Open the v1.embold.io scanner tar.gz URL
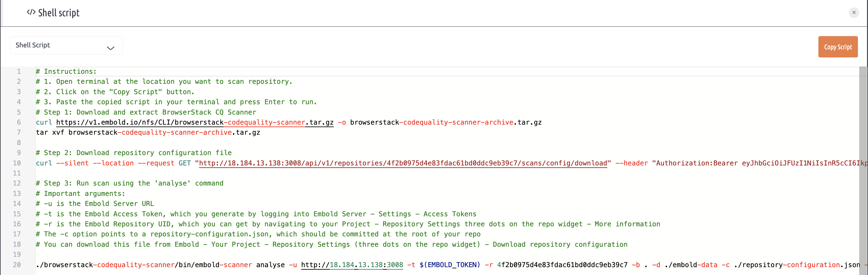The width and height of the screenshot is (868, 275). pyautogui.click(x=194, y=122)
